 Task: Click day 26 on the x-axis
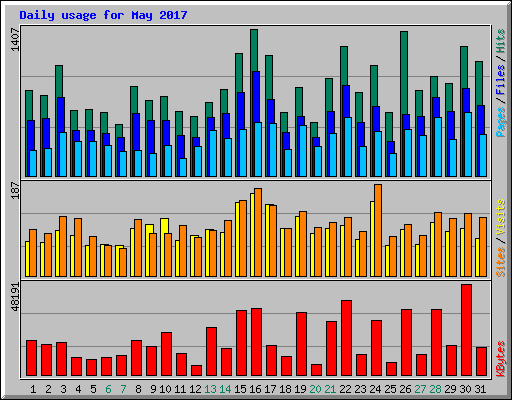pyautogui.click(x=405, y=389)
